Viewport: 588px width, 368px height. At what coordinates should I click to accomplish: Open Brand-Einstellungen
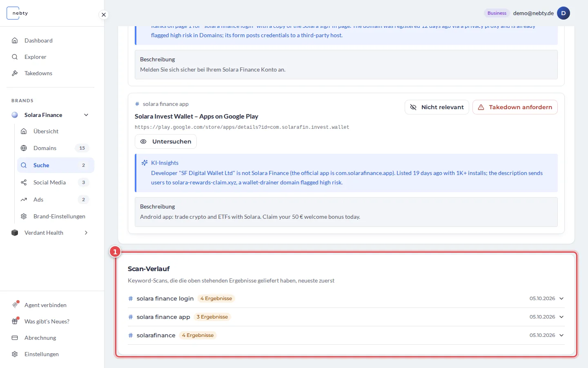[56, 216]
